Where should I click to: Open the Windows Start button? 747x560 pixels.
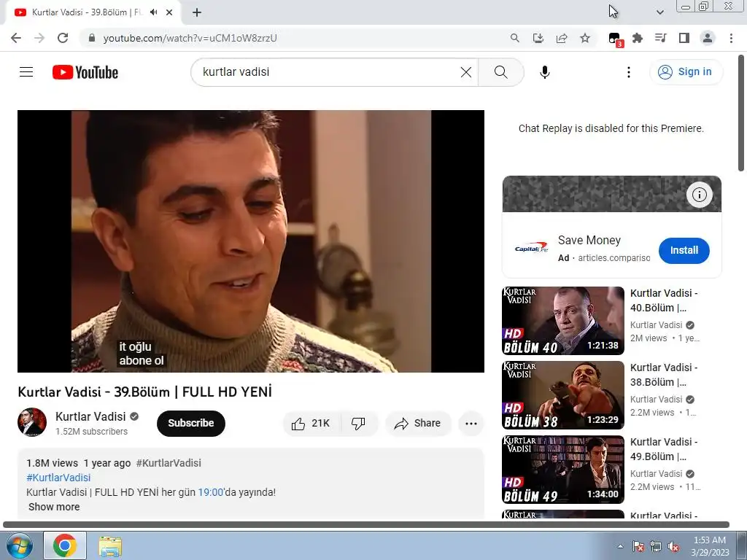[x=20, y=545]
